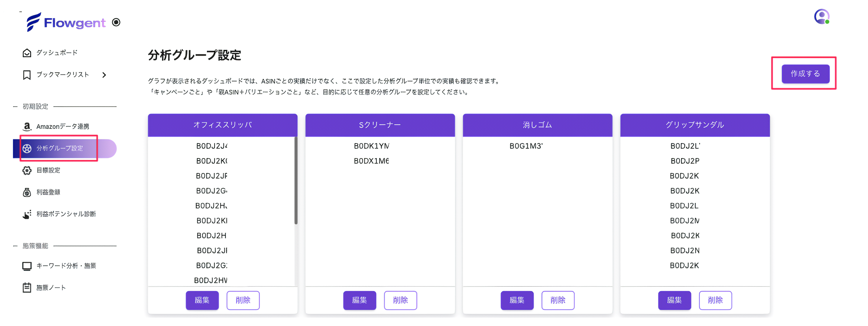Screen dimensions: 868x326
Task: Click the ブックマークリスト bookmark icon
Action: click(27, 75)
